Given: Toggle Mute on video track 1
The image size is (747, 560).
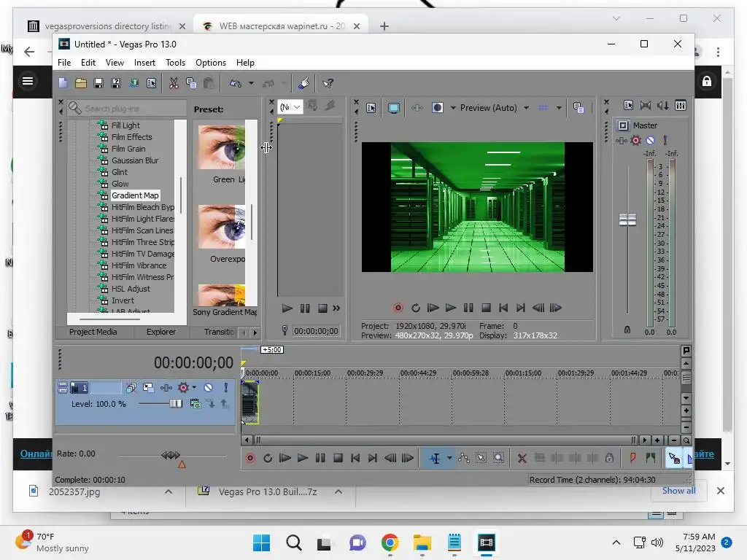Looking at the screenshot, I should [x=208, y=388].
